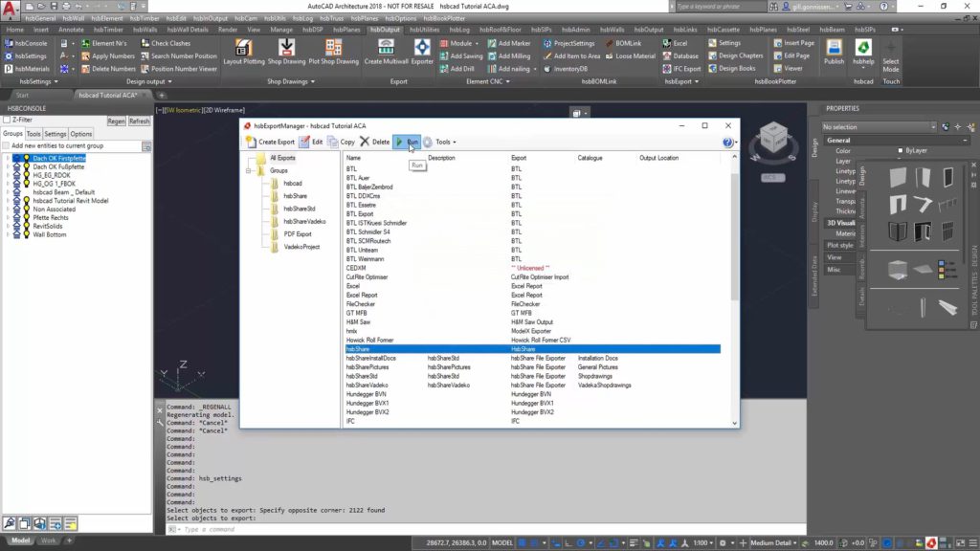Click Add Marker tool
The width and height of the screenshot is (980, 551).
pos(509,43)
